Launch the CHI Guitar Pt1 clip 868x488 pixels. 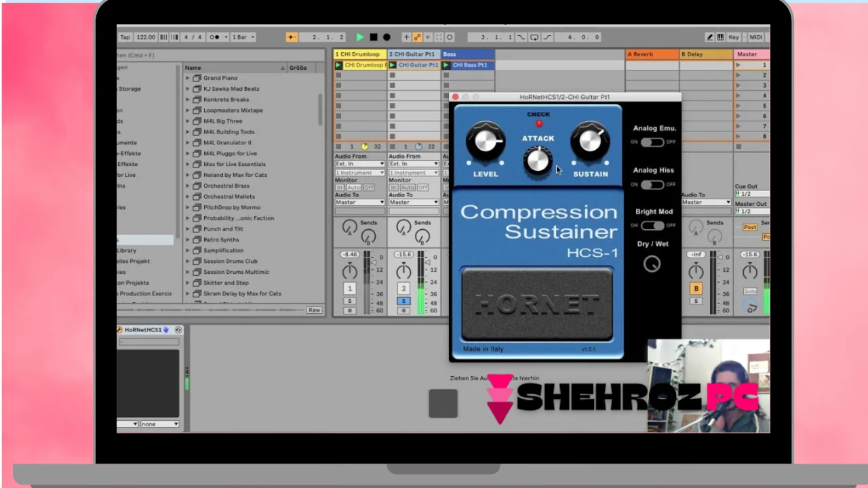click(393, 65)
